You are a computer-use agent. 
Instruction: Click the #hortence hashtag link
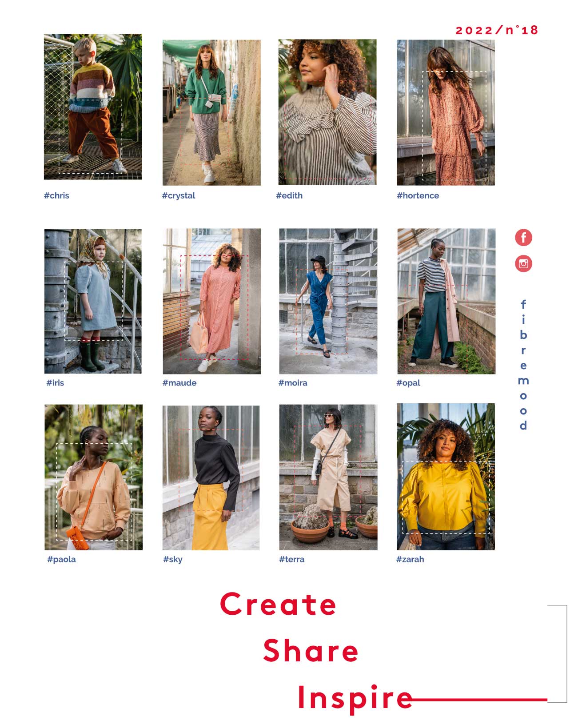pos(418,195)
